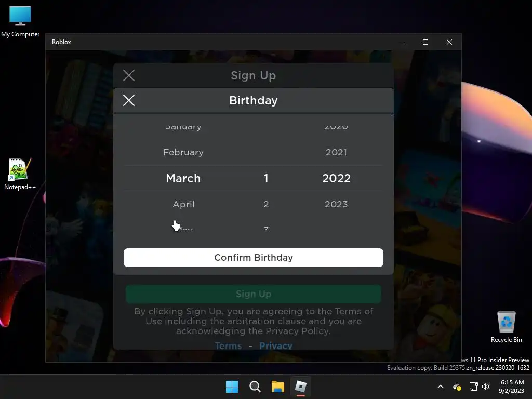The width and height of the screenshot is (532, 399).
Task: Open taskbar Search
Action: coord(255,387)
